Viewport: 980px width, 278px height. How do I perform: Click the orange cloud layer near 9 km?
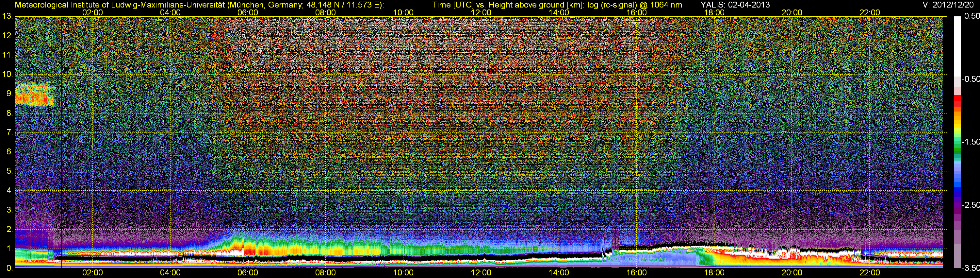coord(33,98)
